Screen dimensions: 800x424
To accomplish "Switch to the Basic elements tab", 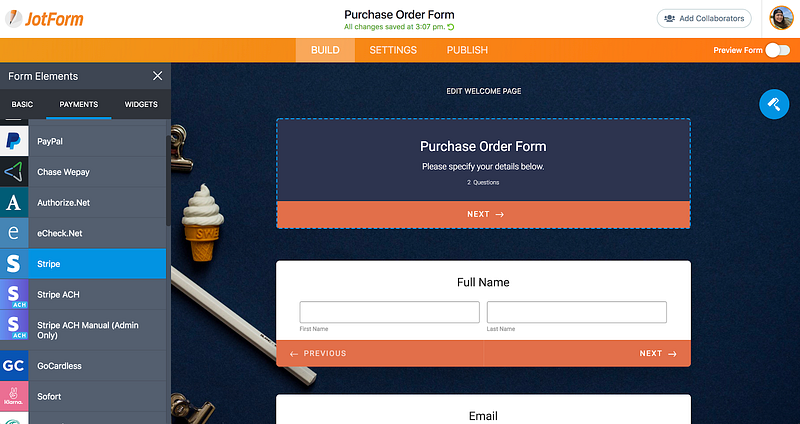I will pyautogui.click(x=22, y=104).
